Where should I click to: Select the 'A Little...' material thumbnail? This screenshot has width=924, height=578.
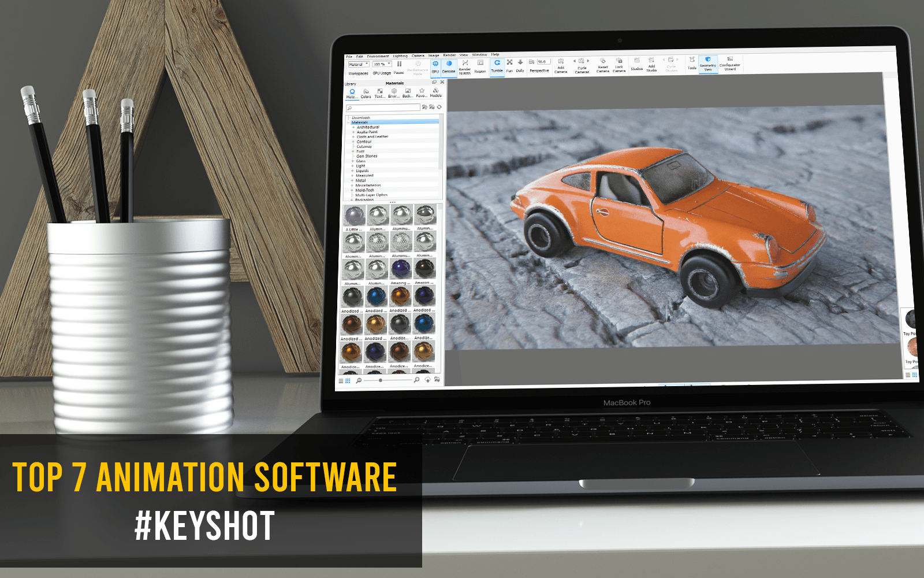(353, 216)
